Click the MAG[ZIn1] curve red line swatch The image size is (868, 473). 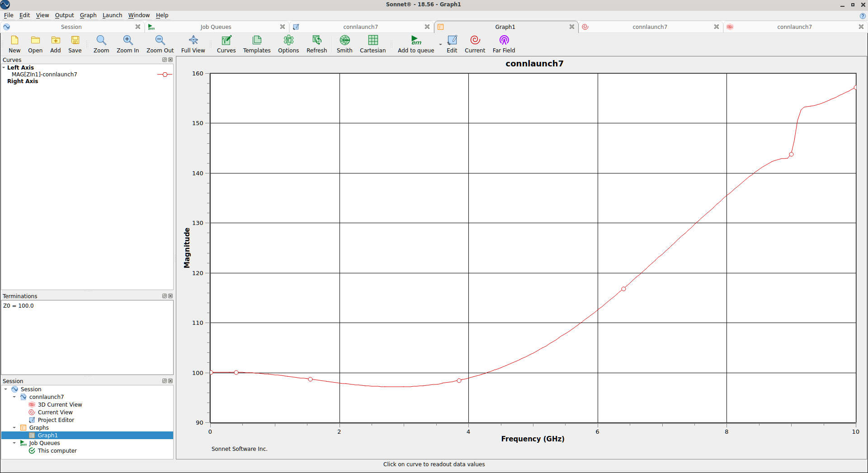point(165,75)
